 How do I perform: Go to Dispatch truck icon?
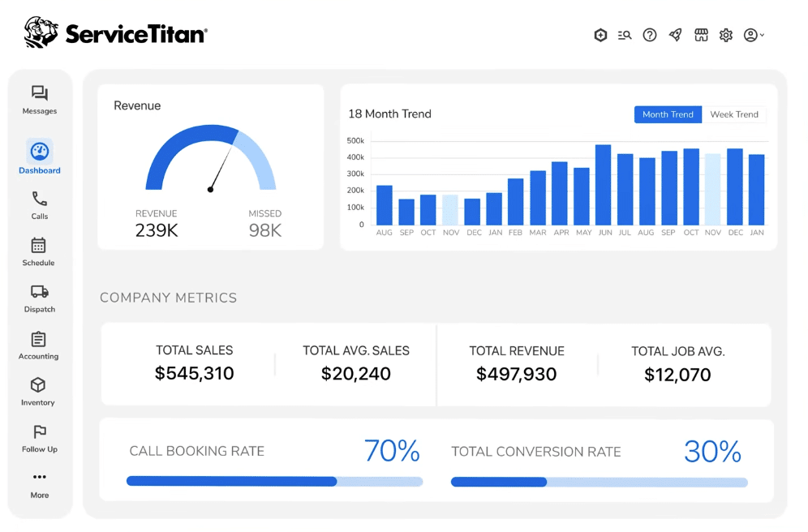pyautogui.click(x=40, y=291)
